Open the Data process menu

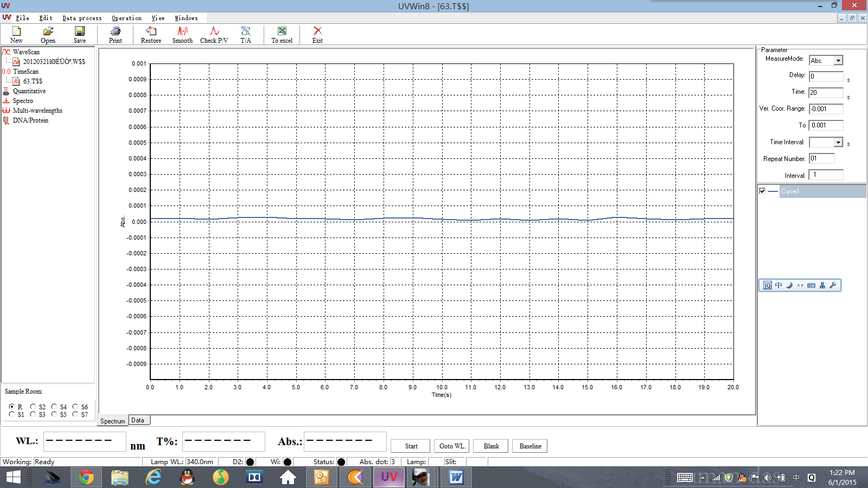pyautogui.click(x=82, y=18)
